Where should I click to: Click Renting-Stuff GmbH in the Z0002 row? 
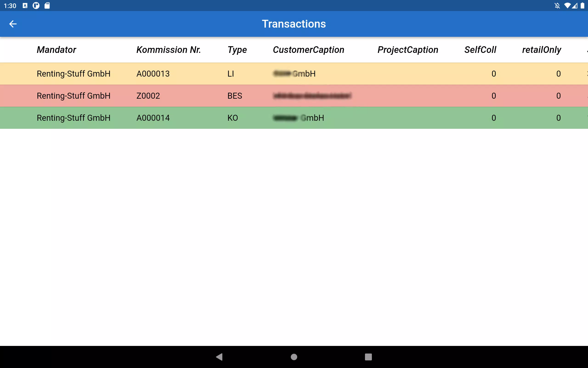74,96
